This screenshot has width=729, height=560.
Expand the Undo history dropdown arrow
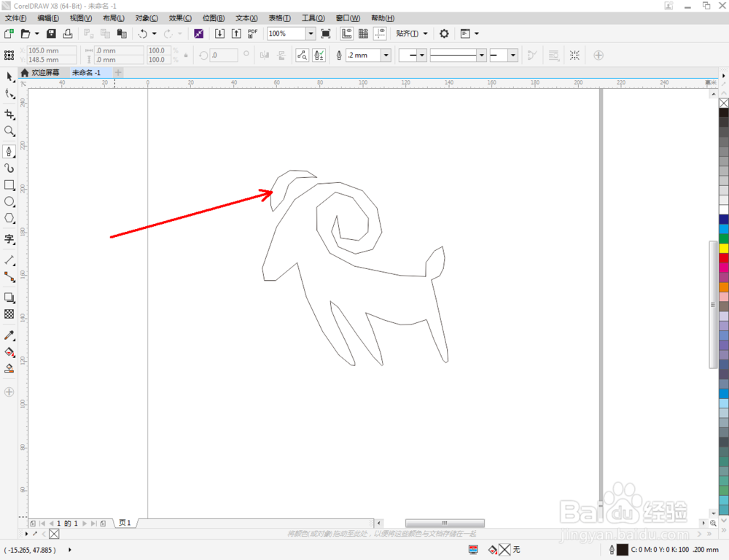click(155, 34)
